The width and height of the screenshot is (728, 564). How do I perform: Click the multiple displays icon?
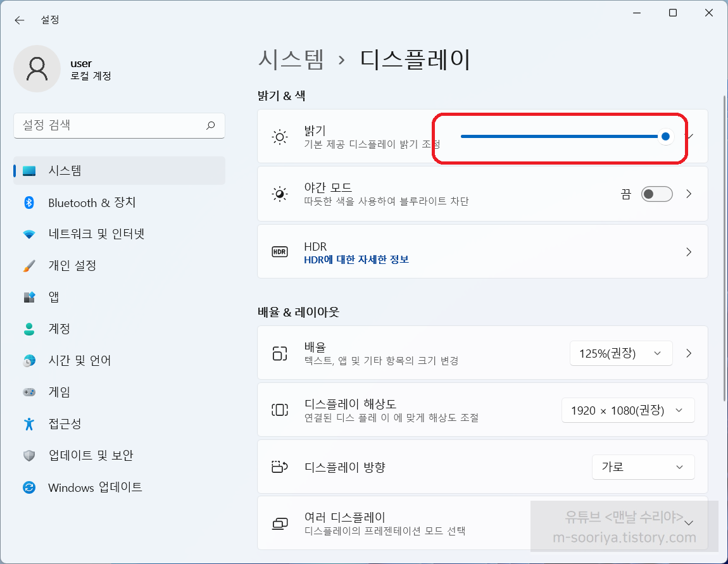coord(280,523)
